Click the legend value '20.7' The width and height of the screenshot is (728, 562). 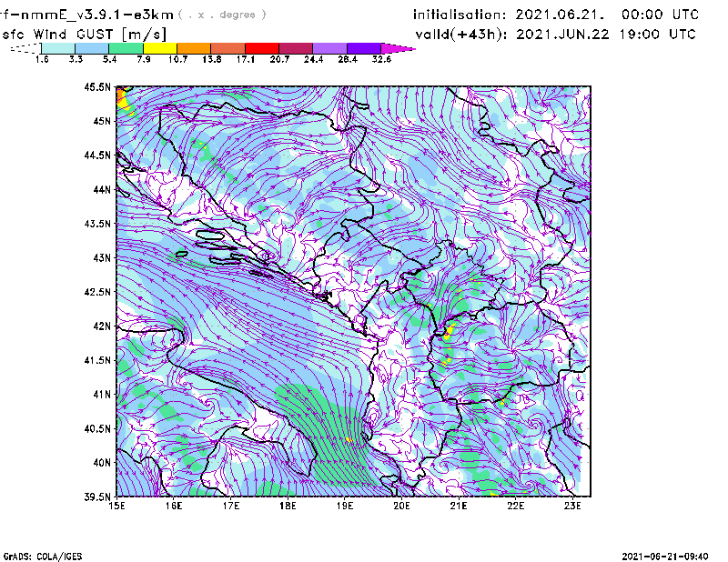click(x=279, y=59)
